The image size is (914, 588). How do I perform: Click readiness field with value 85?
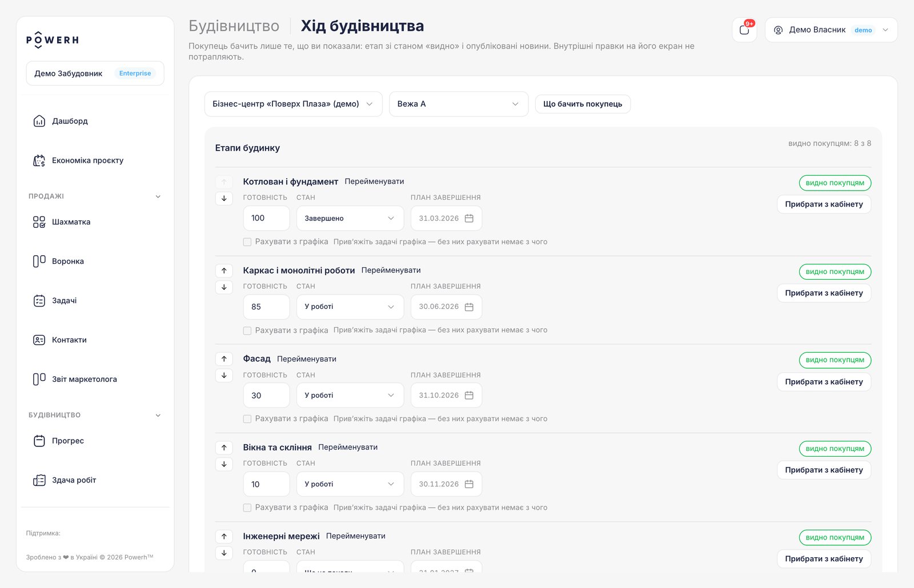(266, 307)
